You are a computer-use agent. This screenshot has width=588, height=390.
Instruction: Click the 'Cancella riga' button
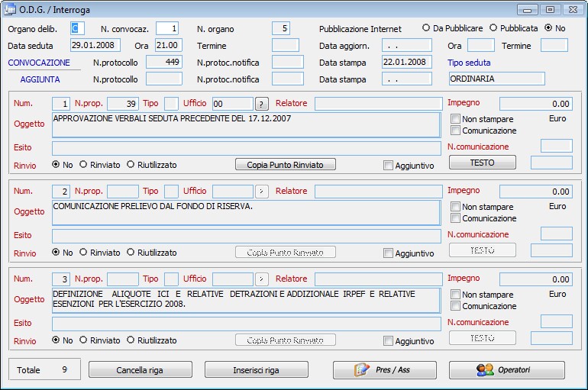[x=140, y=370]
